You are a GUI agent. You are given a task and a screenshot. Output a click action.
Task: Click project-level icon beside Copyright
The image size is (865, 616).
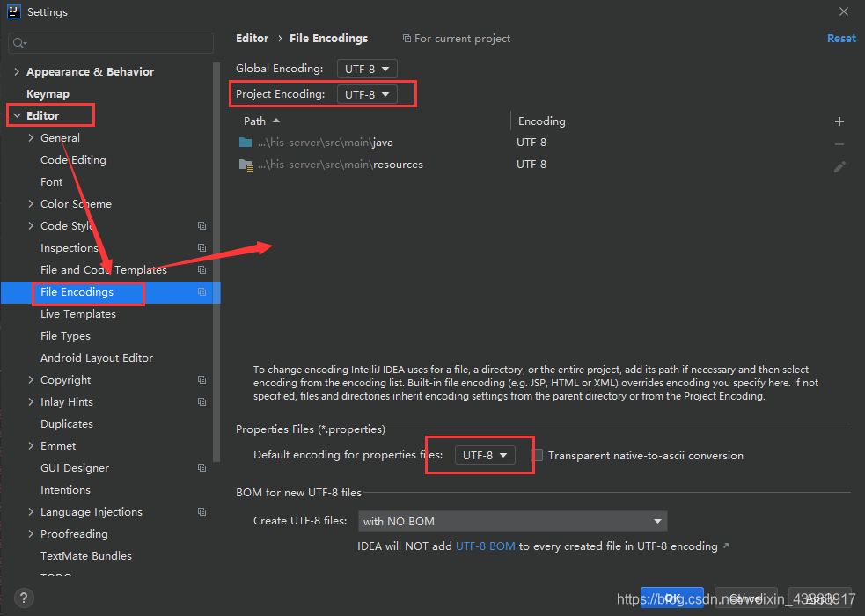coord(202,379)
